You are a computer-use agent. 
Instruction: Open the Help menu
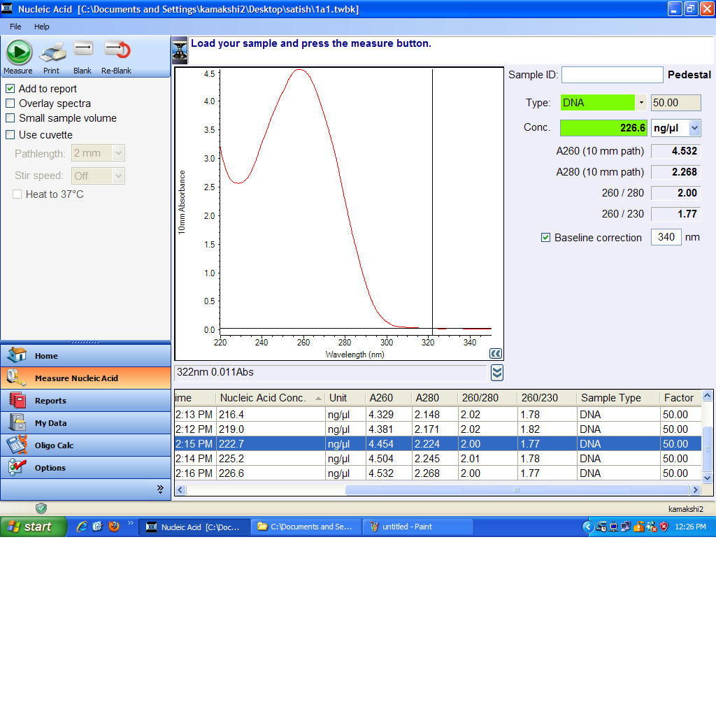[x=42, y=27]
